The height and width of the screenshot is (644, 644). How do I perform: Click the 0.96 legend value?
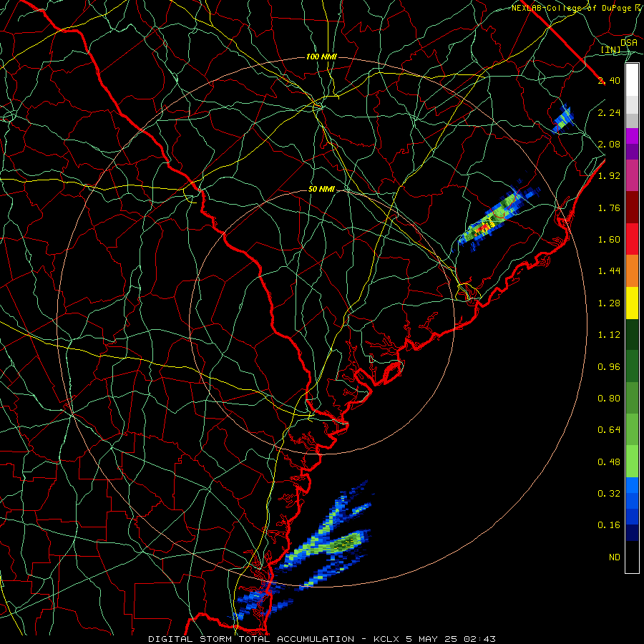(609, 367)
